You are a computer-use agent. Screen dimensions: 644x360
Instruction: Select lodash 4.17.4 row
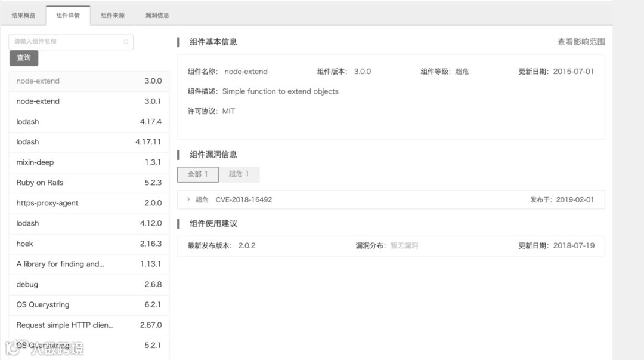pos(89,122)
